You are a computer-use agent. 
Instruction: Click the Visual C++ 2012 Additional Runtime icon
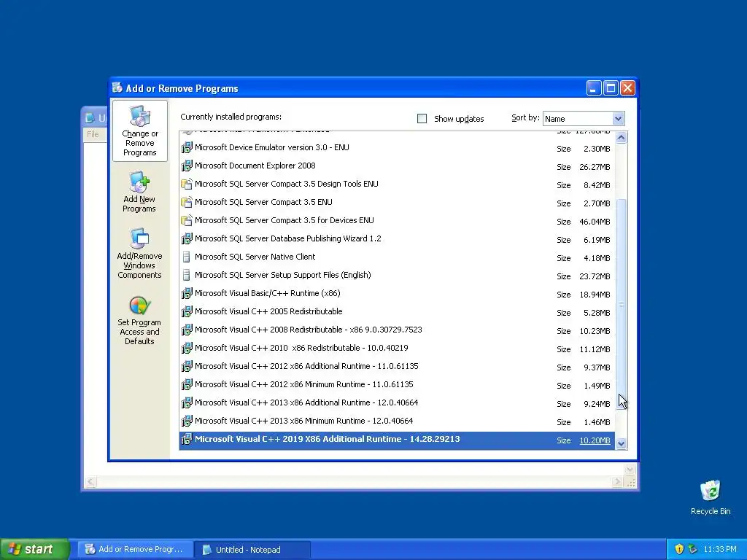(187, 366)
